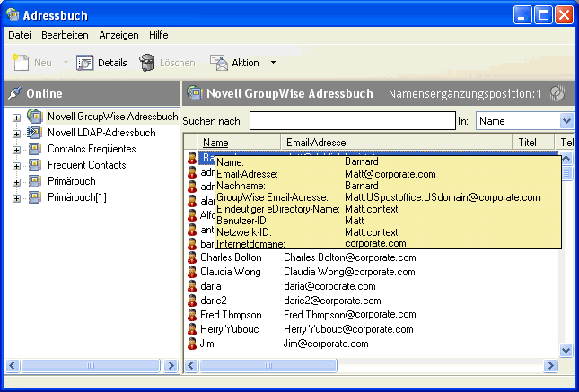Sort by the Name column header
579x392 pixels.
(x=240, y=142)
